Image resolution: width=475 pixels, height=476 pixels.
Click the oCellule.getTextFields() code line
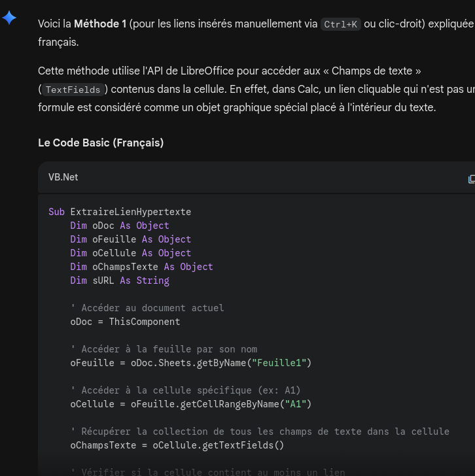177,445
